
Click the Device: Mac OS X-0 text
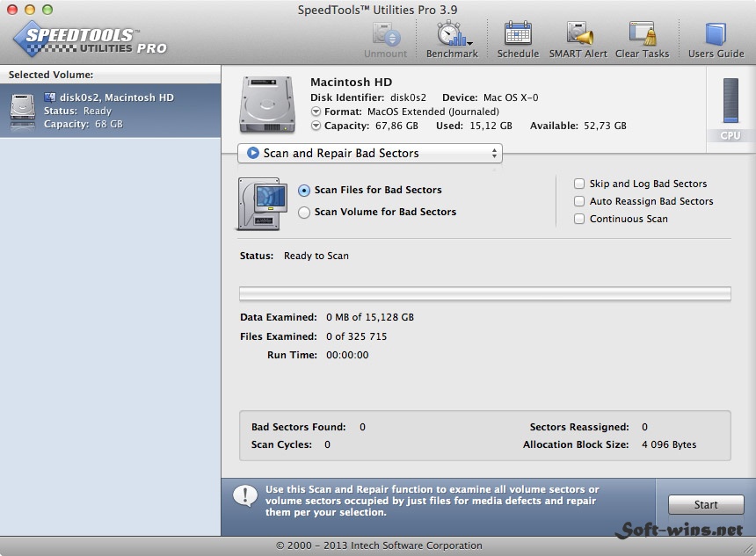[490, 97]
